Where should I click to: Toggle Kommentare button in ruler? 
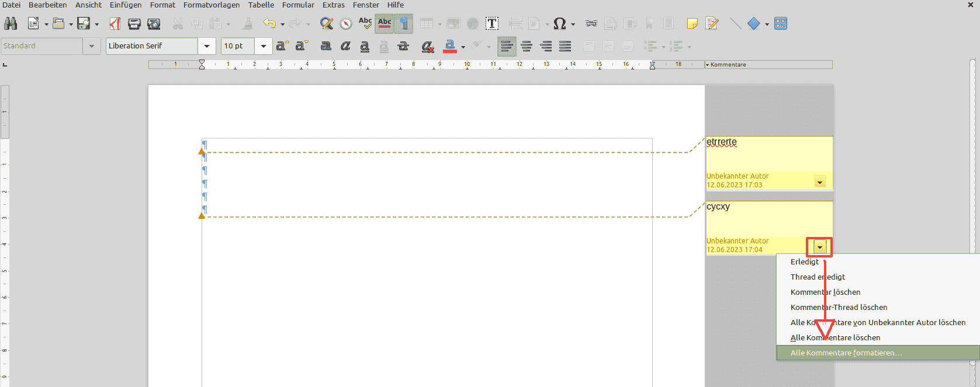[768, 64]
